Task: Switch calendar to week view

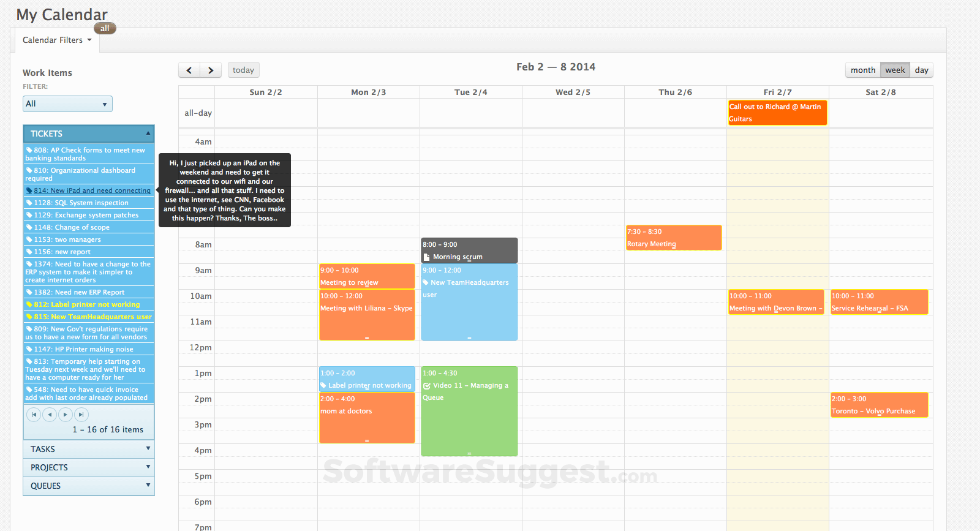Action: tap(895, 70)
